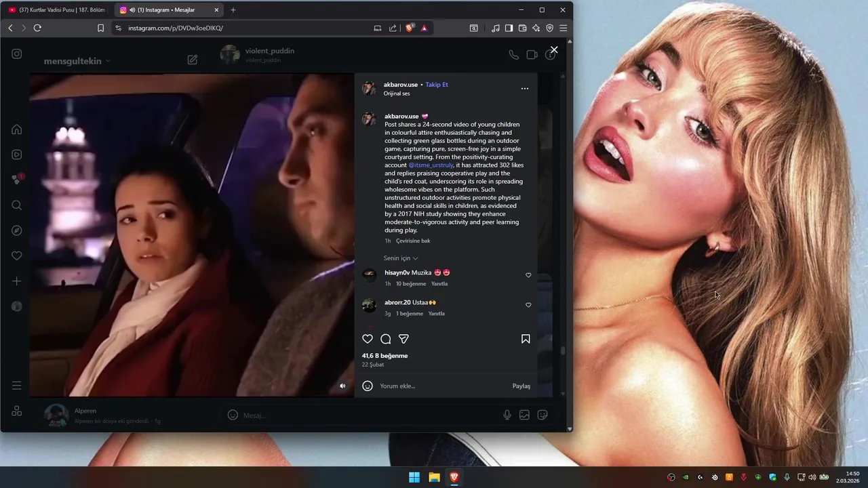Image resolution: width=868 pixels, height=488 pixels.
Task: Open Messages icon with notification badge
Action: 17,180
